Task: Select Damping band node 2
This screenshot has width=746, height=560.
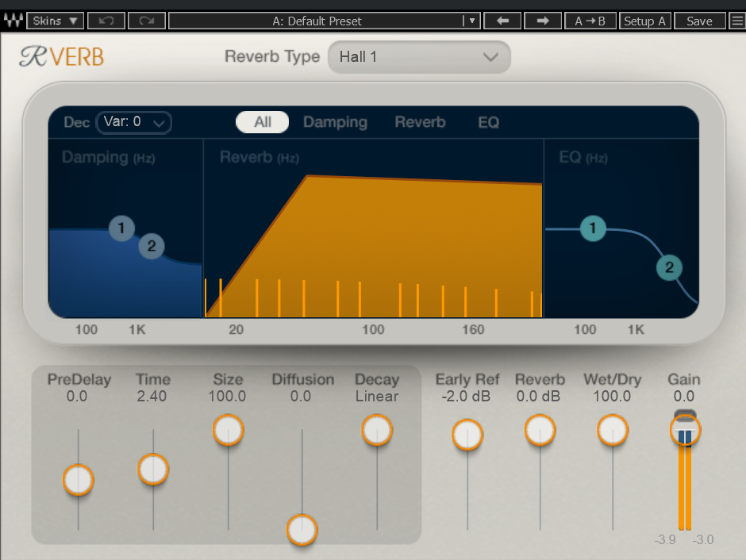Action: point(152,246)
